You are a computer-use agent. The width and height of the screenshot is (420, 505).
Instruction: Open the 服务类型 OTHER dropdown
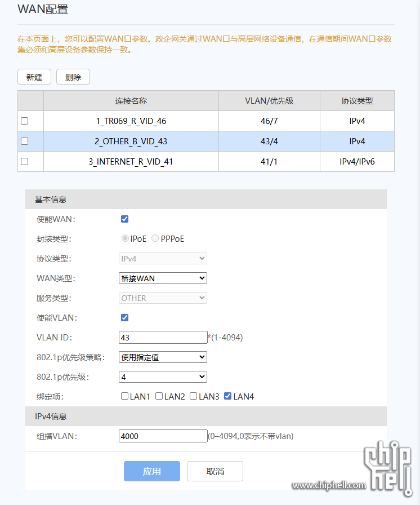163,298
